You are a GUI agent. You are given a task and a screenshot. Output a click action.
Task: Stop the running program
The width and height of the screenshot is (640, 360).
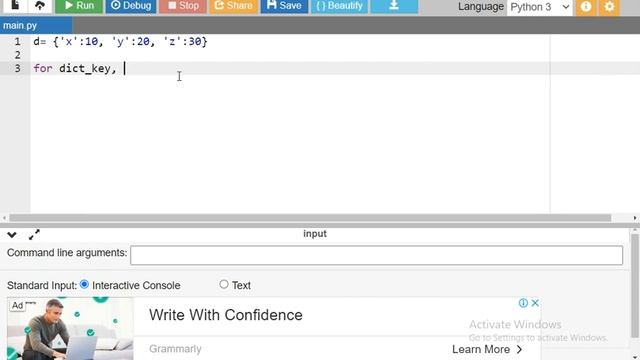click(183, 6)
